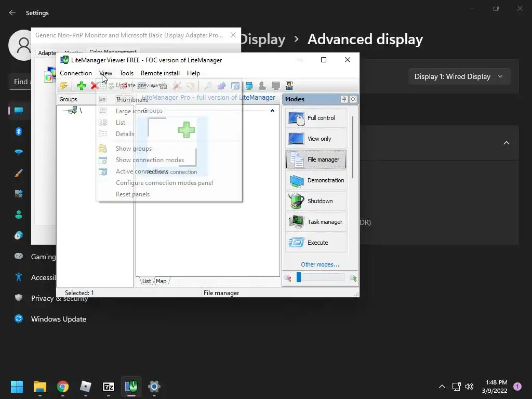Toggle Active connections menu option
This screenshot has width=532, height=399.
(x=169, y=171)
